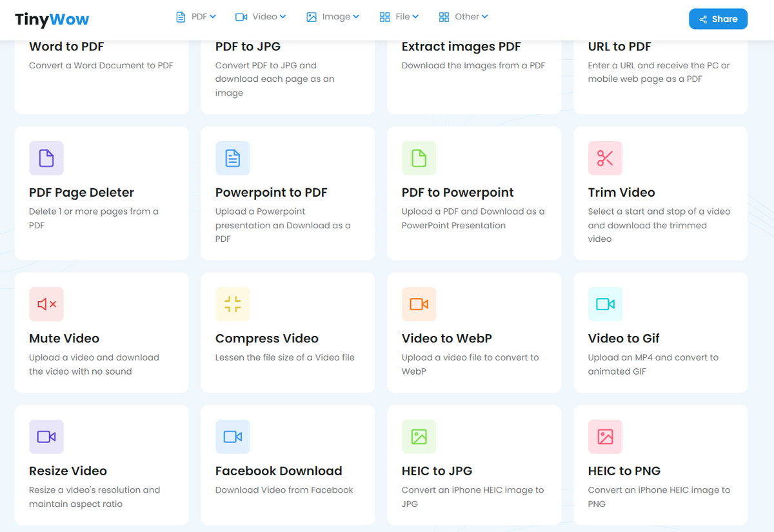Expand the File dropdown chevron
Screen dimensions: 774x532
[x=415, y=17]
